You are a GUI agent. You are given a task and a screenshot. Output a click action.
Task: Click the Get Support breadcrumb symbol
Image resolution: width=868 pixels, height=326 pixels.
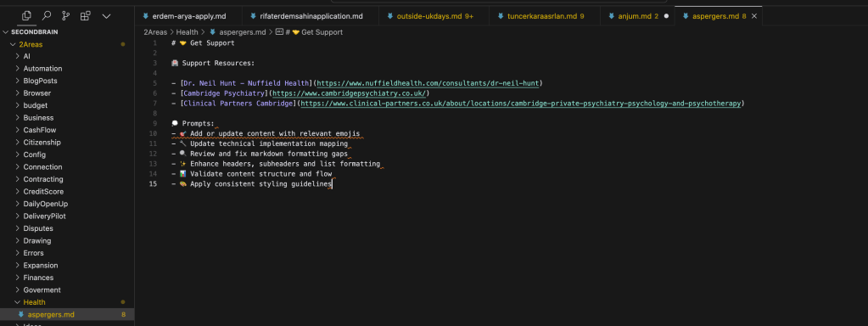(315, 32)
